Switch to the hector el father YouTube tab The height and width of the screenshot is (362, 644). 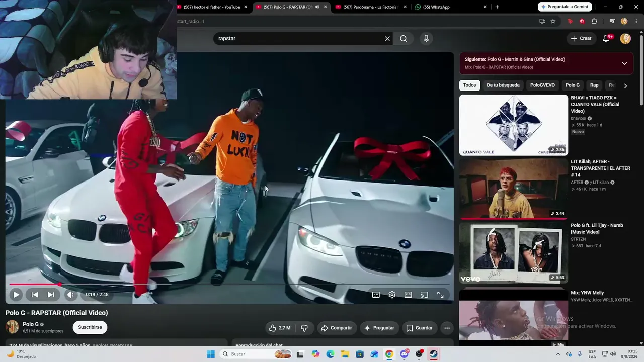click(212, 7)
